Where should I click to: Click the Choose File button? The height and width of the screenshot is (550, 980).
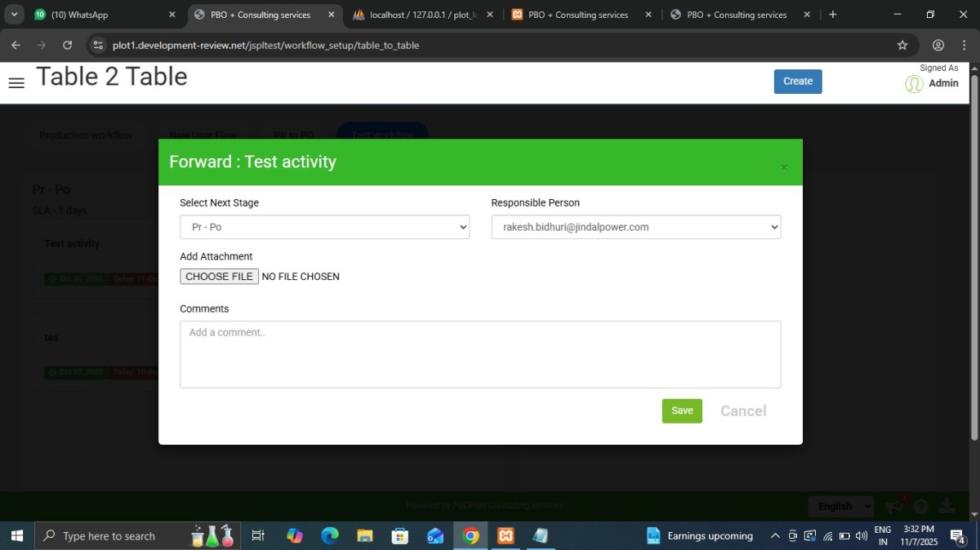click(x=219, y=277)
